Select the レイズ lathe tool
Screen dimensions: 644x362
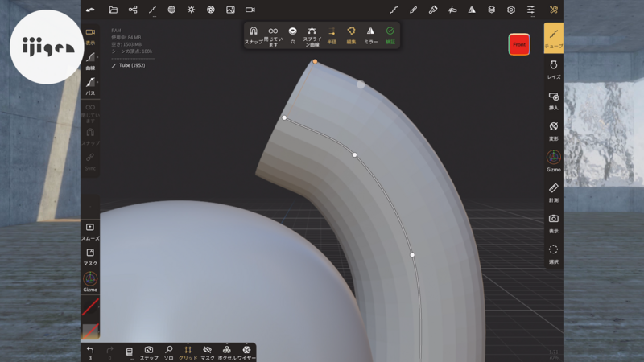(x=554, y=69)
